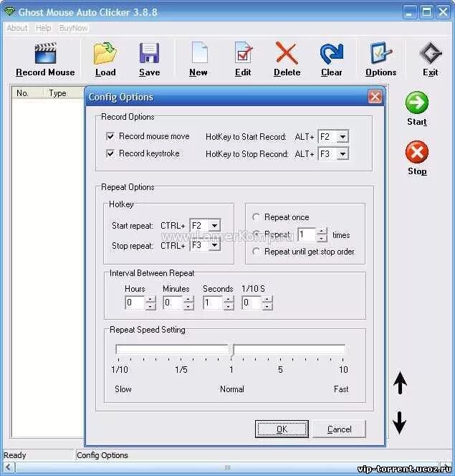Minimize the Ghost Mouse window
The image size is (455, 476).
(x=410, y=12)
